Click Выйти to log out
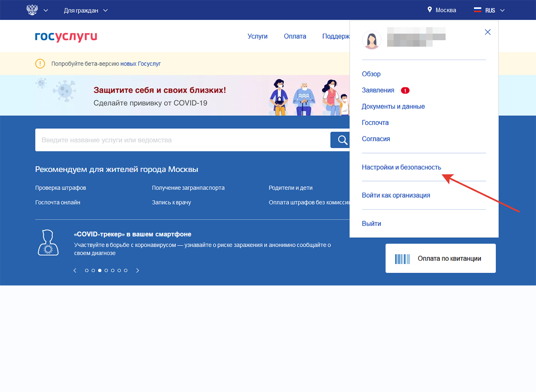Image resolution: width=536 pixels, height=392 pixels. pyautogui.click(x=372, y=224)
